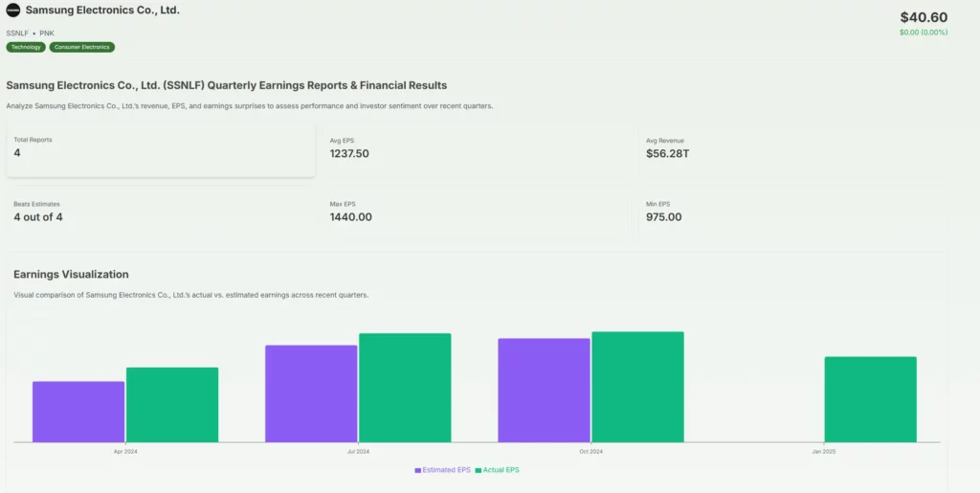Click the Max EPS 1440.00 card
This screenshot has height=493, width=980.
click(477, 212)
